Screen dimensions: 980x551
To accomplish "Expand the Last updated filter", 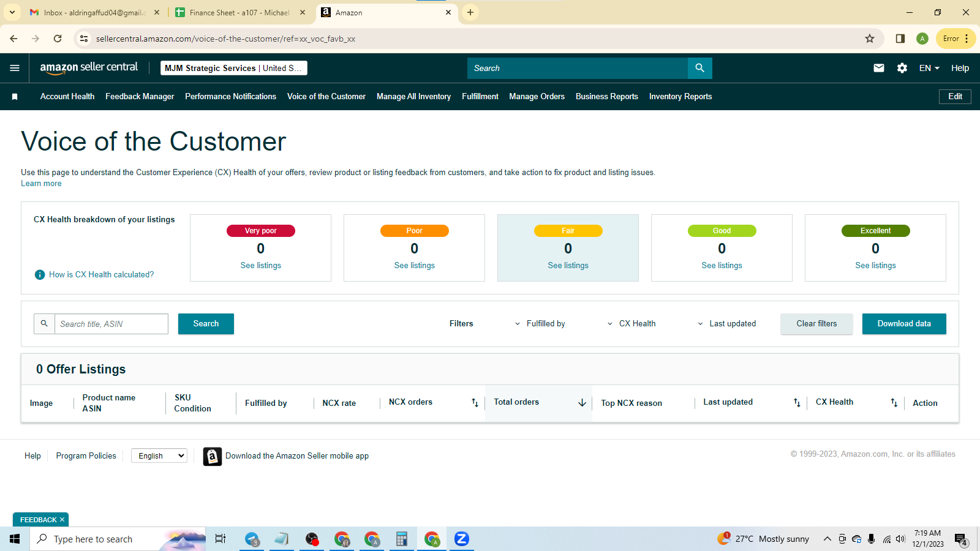I will point(726,324).
